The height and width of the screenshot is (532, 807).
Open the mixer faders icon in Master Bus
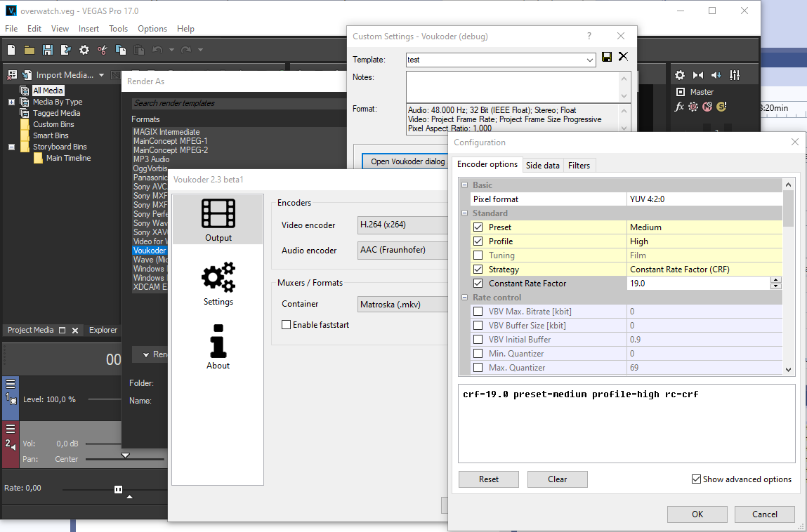point(735,75)
